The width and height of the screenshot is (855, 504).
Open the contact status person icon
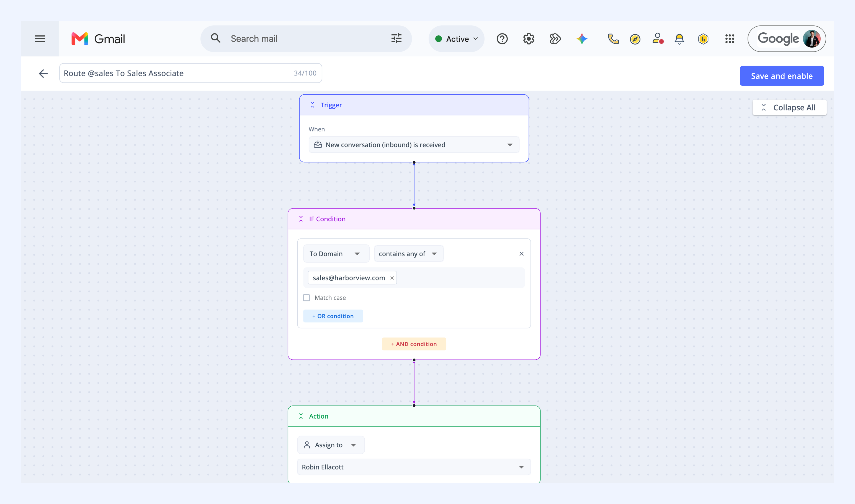658,38
